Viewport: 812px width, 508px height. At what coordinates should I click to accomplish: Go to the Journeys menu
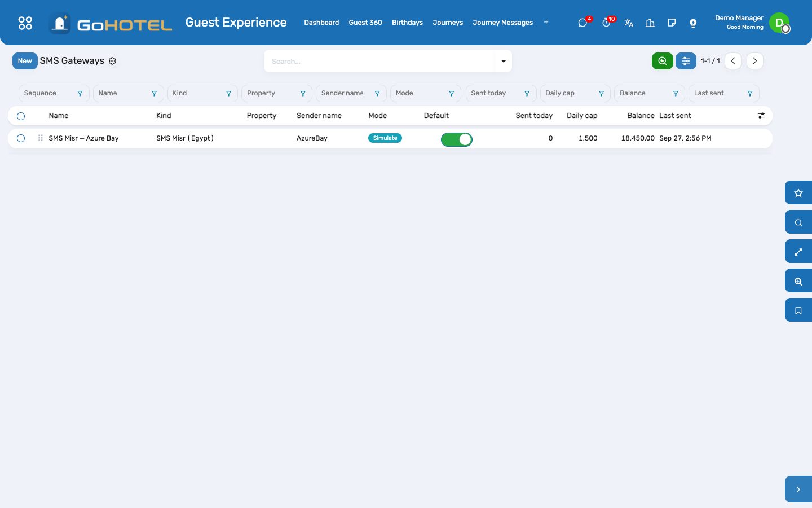coord(448,23)
